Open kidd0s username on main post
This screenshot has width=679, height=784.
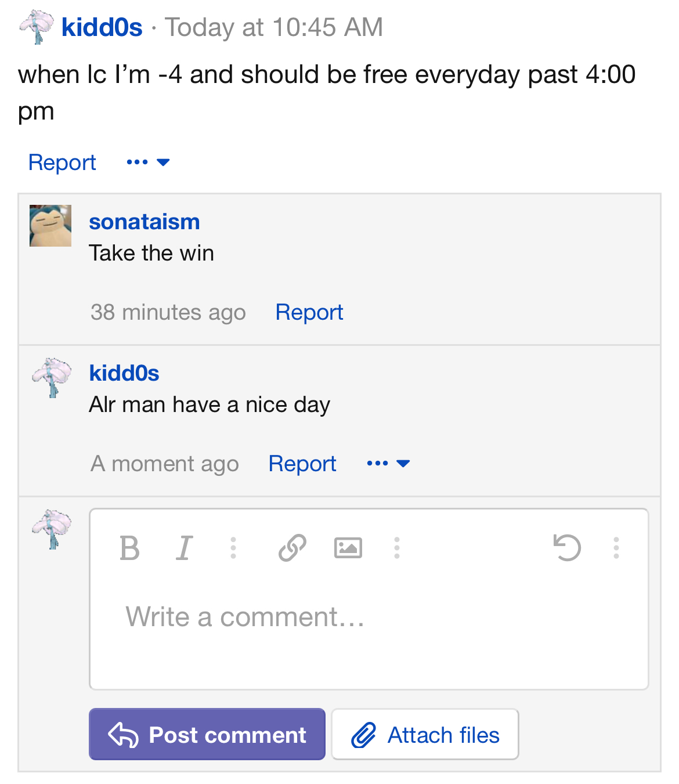[102, 27]
